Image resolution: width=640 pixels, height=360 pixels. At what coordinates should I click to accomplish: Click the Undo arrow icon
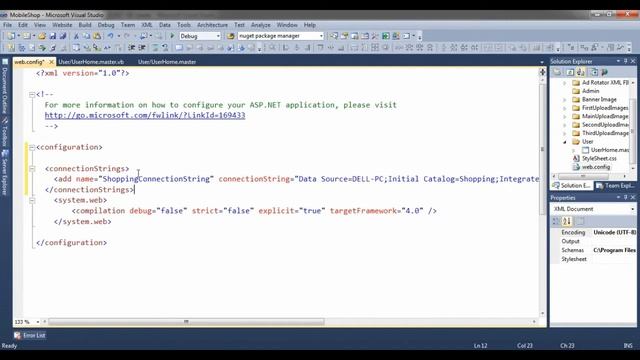[x=110, y=36]
